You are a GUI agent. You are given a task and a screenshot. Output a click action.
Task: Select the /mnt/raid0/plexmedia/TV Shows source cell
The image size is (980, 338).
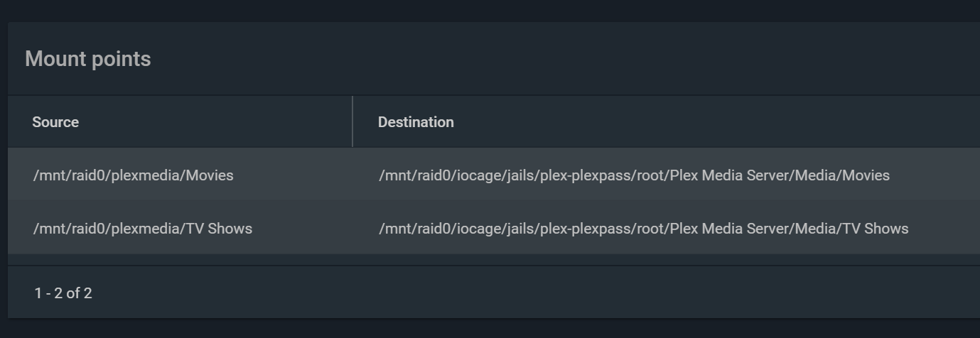pos(142,229)
